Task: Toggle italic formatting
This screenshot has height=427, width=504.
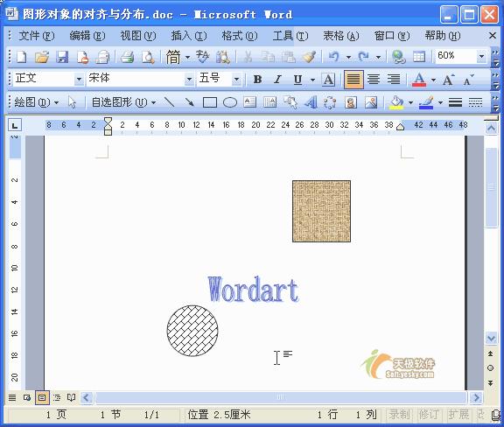Action: [277, 79]
